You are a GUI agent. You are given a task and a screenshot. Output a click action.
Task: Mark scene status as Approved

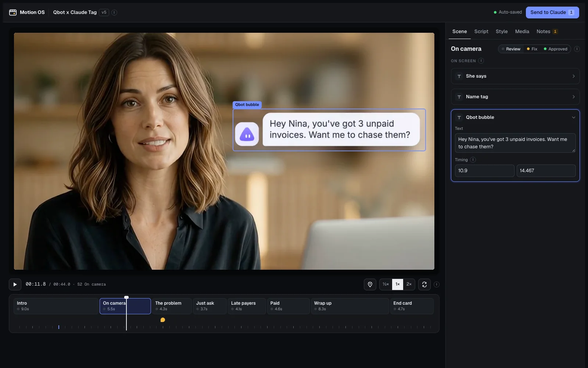pos(556,49)
